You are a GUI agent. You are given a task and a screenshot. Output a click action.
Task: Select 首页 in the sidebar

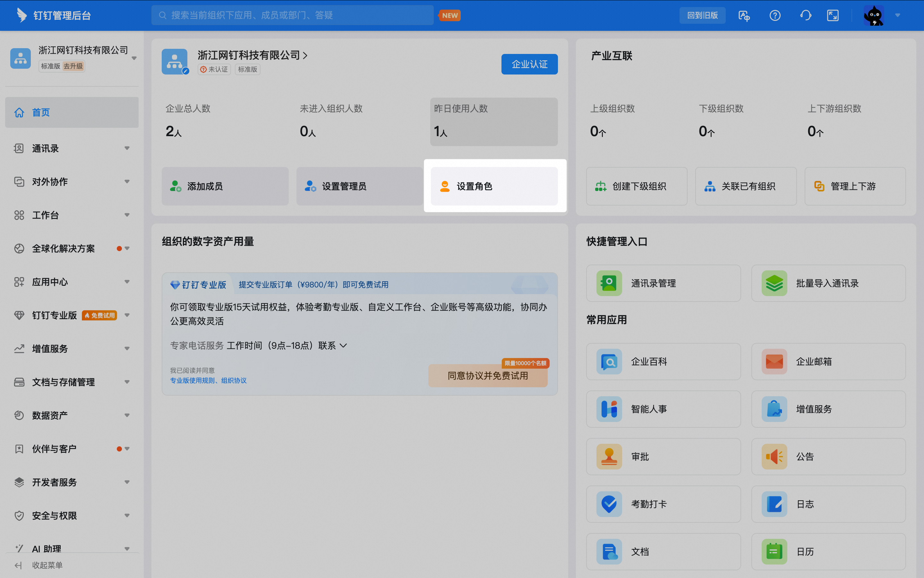pos(72,112)
